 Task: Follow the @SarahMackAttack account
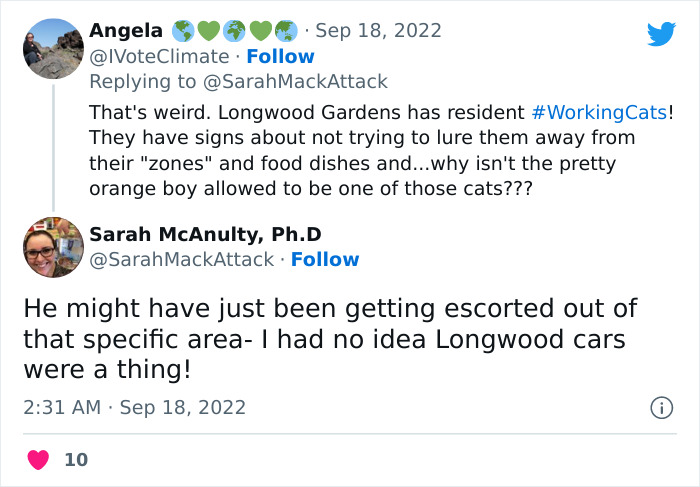click(x=325, y=259)
